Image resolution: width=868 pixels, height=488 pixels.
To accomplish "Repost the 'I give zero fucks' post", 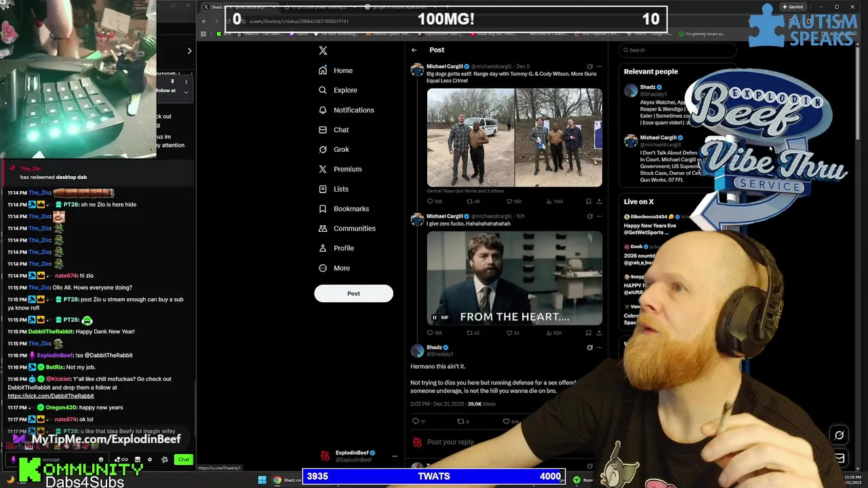I will 473,333.
